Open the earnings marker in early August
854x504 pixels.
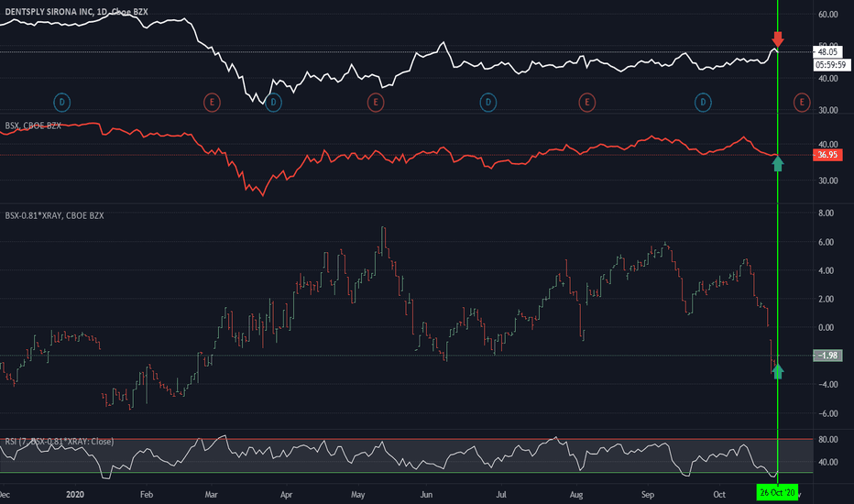586,102
